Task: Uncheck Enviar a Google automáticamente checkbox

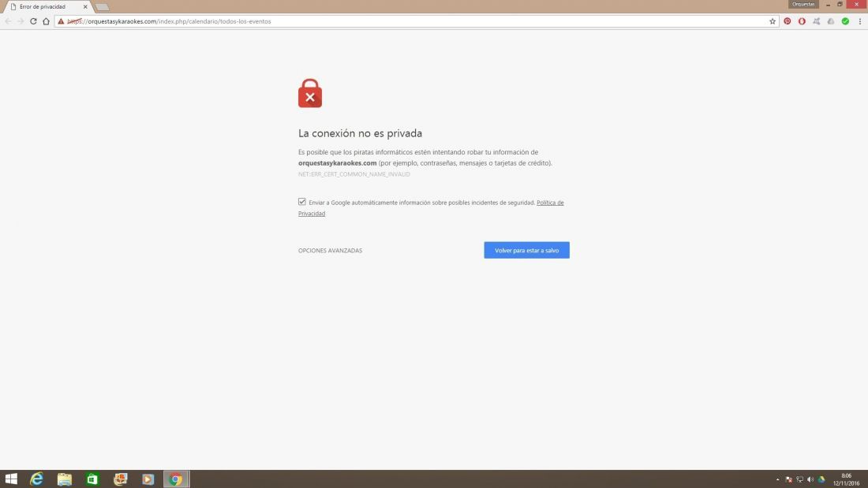Action: (x=301, y=202)
